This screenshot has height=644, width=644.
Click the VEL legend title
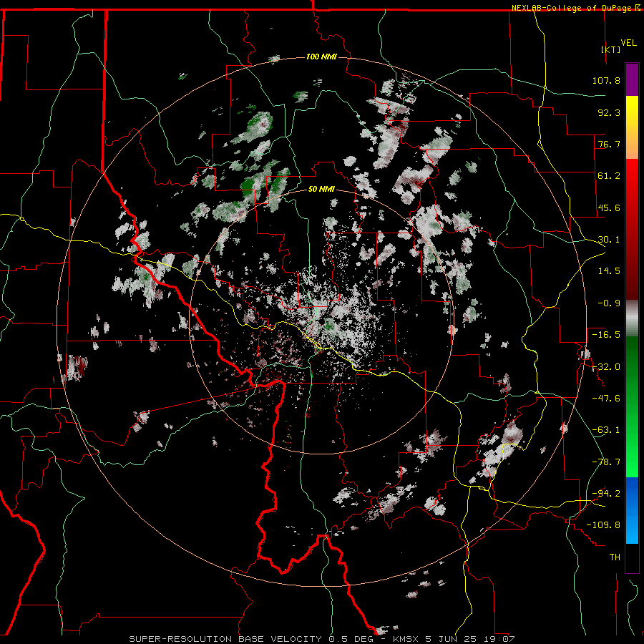[x=628, y=43]
